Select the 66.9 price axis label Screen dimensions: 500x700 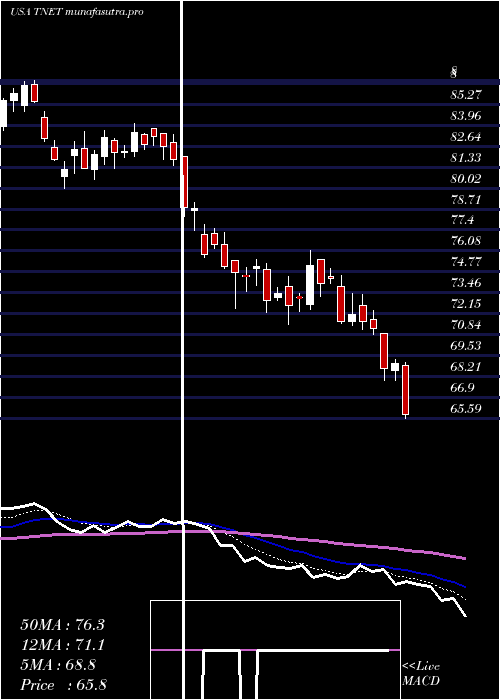point(462,388)
